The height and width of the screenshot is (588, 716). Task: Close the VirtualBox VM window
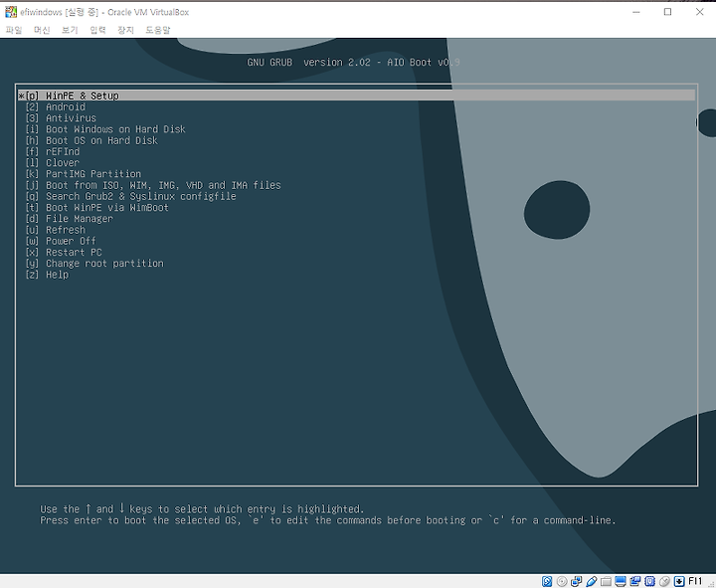pyautogui.click(x=699, y=12)
